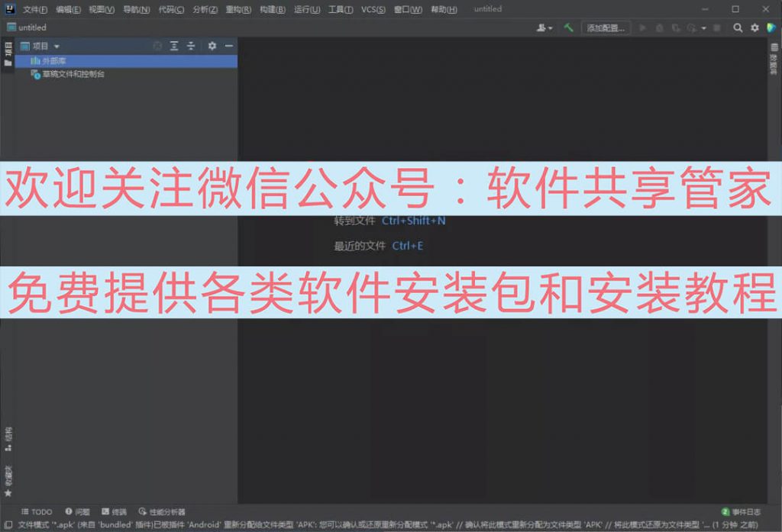Open IDE settings gear in toolbar
Image resolution: width=782 pixels, height=532 pixels.
(755, 28)
